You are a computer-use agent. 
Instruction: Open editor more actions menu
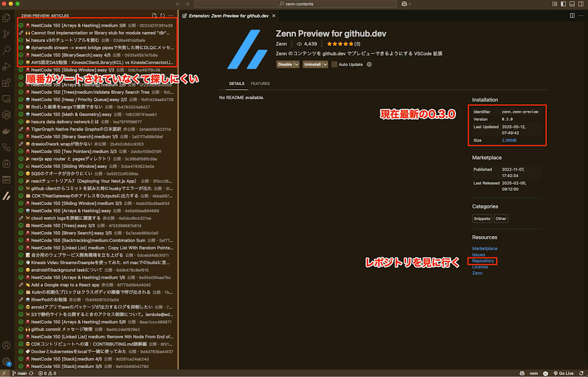[x=582, y=16]
